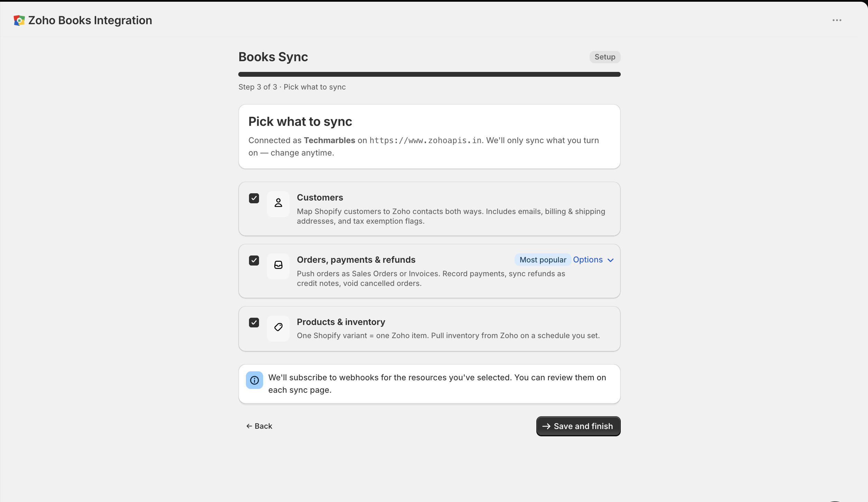This screenshot has width=868, height=502.
Task: Click the Zoho Books Integration app logo icon
Action: [19, 20]
